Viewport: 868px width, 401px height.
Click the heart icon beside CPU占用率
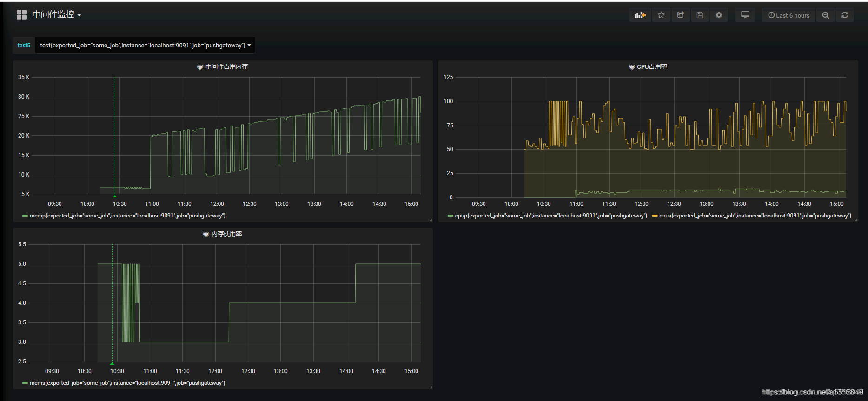click(x=631, y=67)
